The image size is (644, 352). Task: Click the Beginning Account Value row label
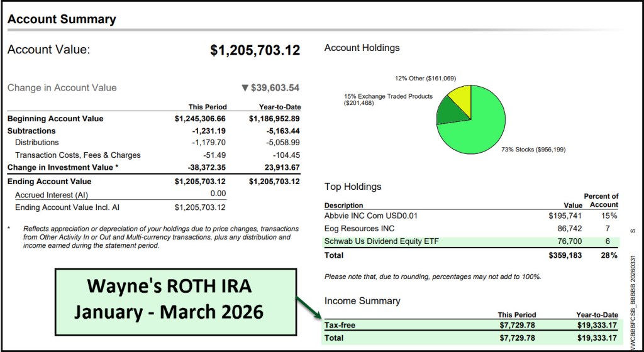[55, 119]
